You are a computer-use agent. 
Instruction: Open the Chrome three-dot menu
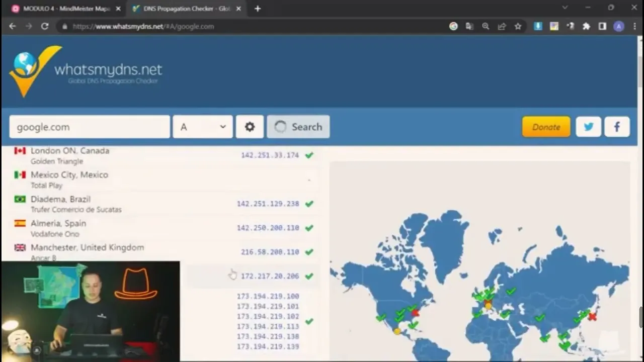634,26
